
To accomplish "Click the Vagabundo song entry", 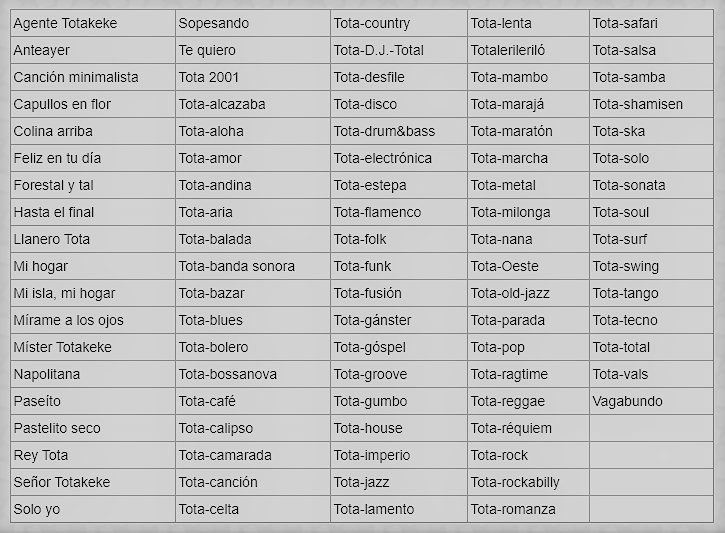I will (x=627, y=401).
